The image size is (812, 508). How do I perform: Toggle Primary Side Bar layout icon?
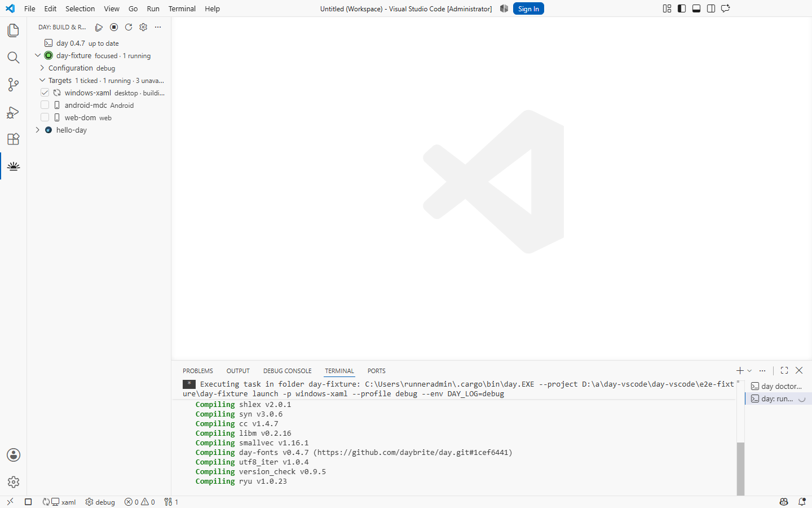click(x=682, y=8)
